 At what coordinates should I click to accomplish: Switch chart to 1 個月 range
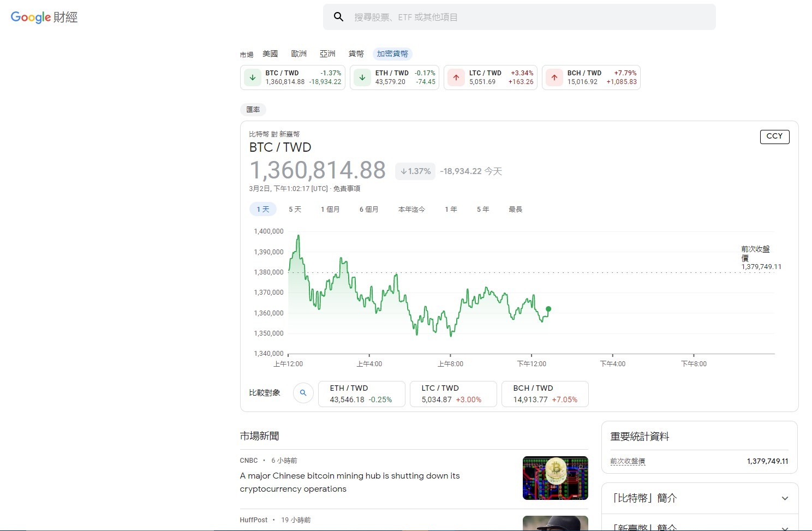(330, 209)
